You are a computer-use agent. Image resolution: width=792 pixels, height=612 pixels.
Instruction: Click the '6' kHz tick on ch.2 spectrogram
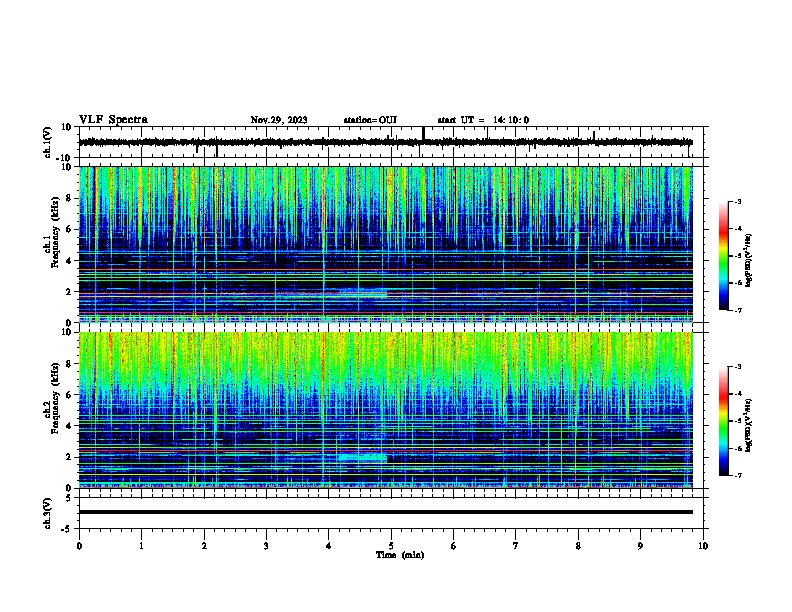pyautogui.click(x=69, y=395)
